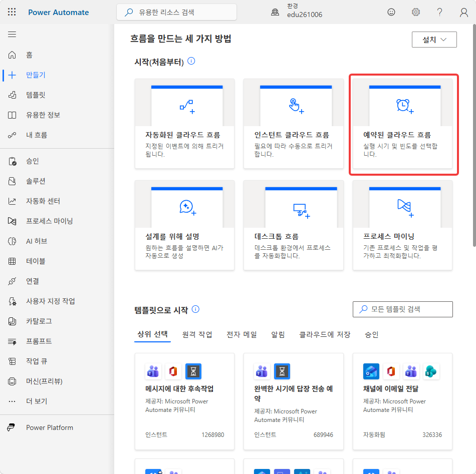Click info icon next to 템플릿으로 시작
476x474 pixels.
[196, 309]
